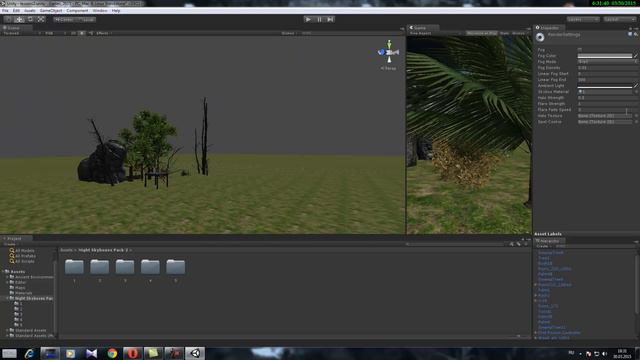
Task: Click the Linear Fog Start field
Action: [x=607, y=74]
